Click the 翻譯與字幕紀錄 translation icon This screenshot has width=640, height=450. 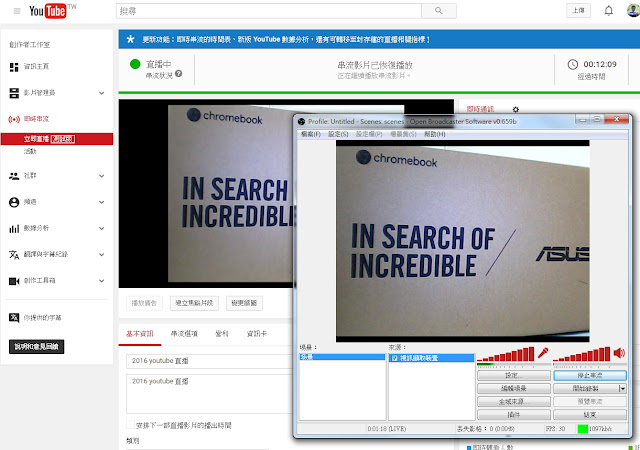coord(14,255)
